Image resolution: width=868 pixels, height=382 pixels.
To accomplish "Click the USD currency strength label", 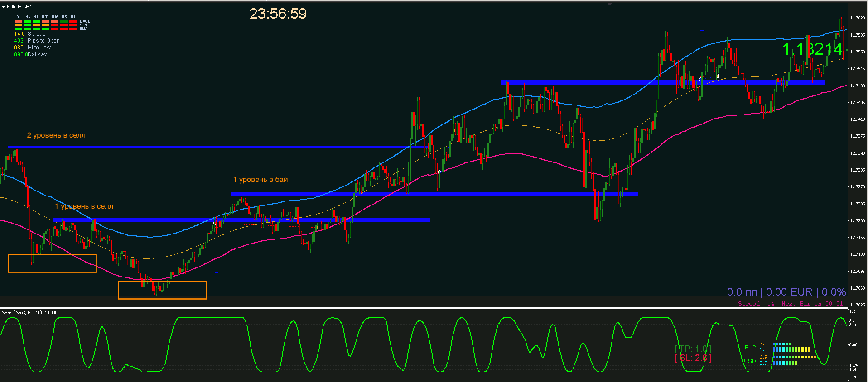I will (750, 361).
